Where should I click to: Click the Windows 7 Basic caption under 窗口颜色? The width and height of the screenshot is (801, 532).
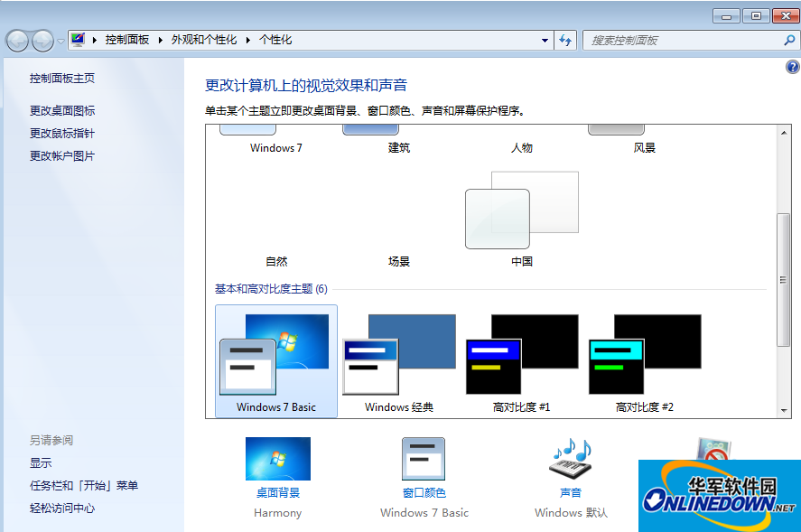pyautogui.click(x=424, y=512)
